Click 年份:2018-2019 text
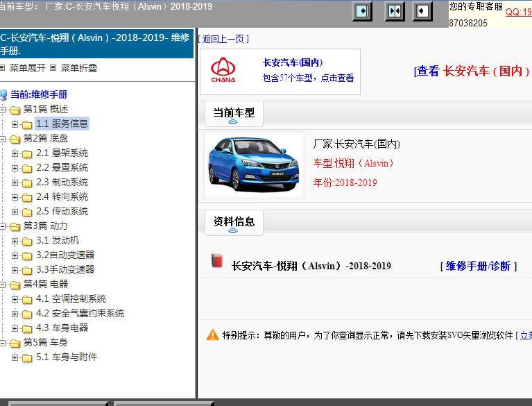Image resolution: width=532 pixels, height=406 pixels. click(x=345, y=183)
